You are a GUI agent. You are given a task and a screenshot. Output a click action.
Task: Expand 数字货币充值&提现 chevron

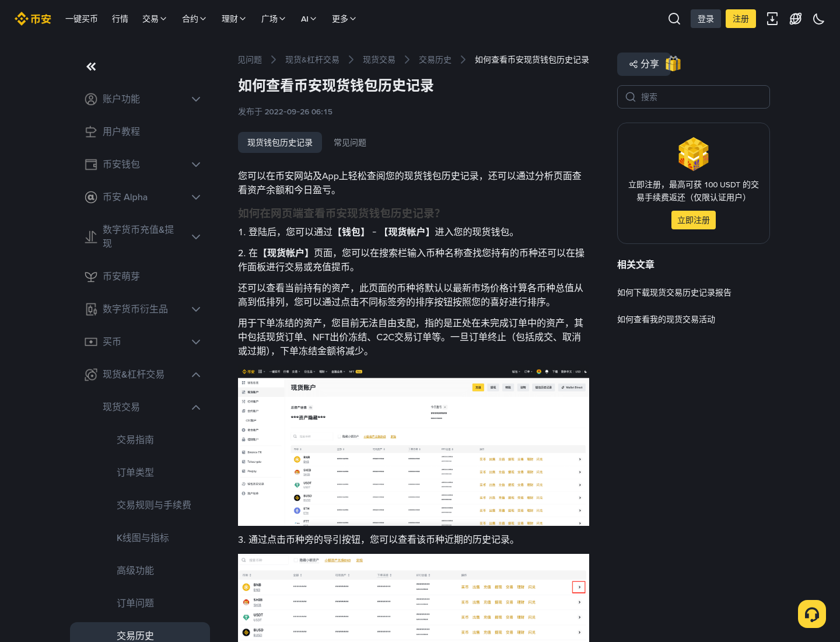[x=196, y=237]
